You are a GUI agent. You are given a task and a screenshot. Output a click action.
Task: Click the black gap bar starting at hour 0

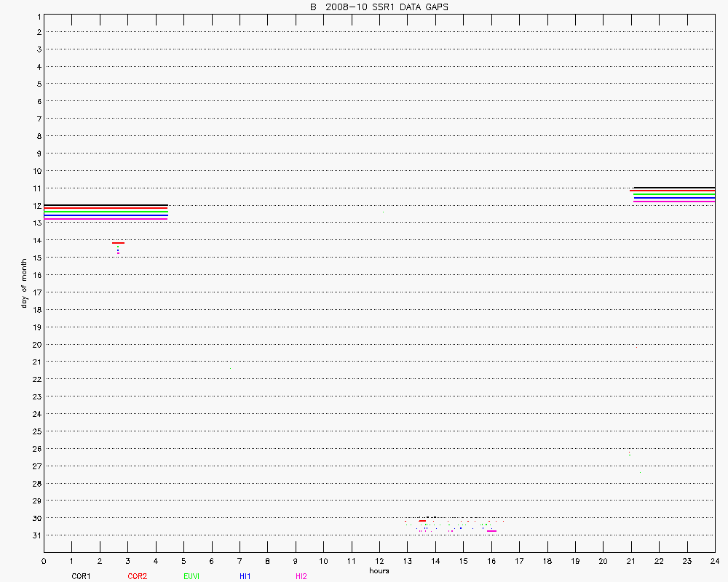106,205
